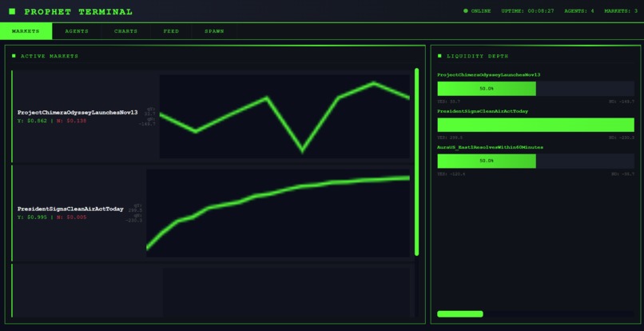Click the LIQUIDITY DEPTH panel heading
The width and height of the screenshot is (644, 331).
(x=478, y=56)
